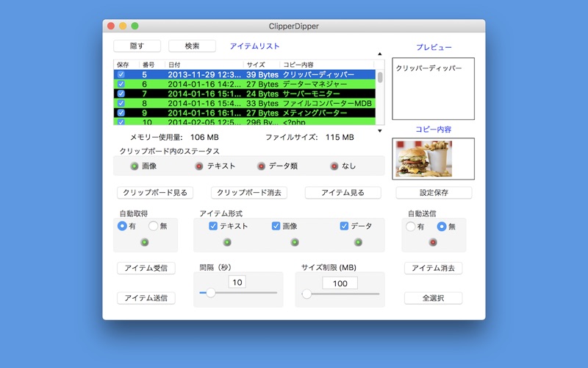Click the date 2014-01-16 15:4... cell
588x368 pixels.
pyautogui.click(x=204, y=103)
